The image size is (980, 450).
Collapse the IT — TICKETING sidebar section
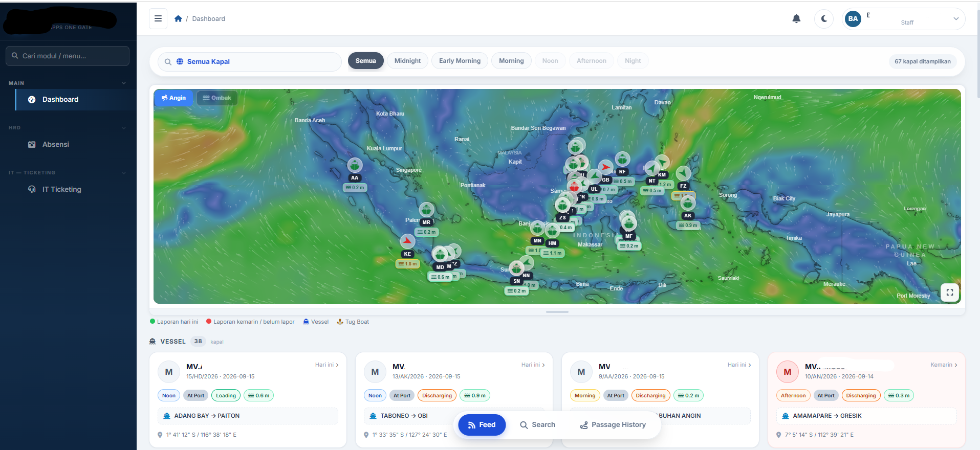68,172
